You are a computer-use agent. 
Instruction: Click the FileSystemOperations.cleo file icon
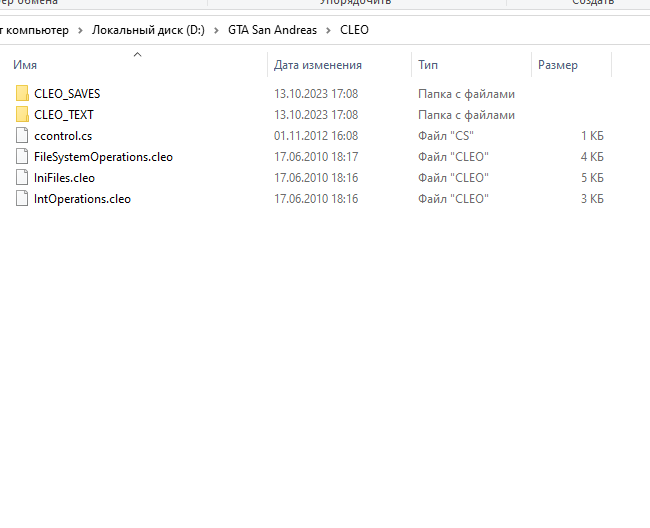tap(23, 157)
